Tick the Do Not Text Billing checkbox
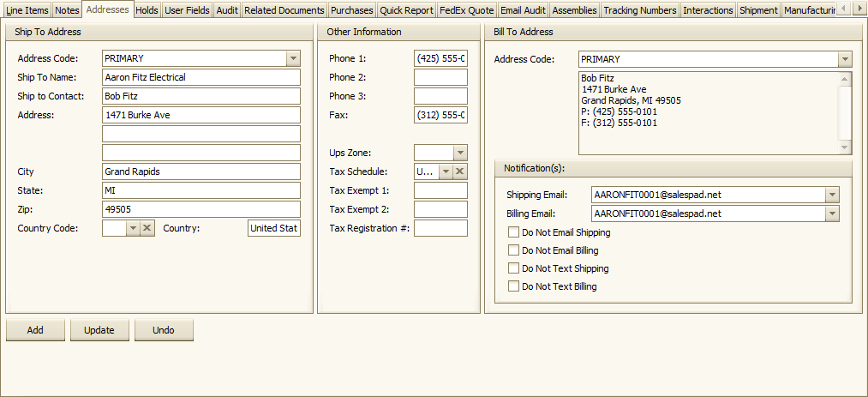 [513, 286]
